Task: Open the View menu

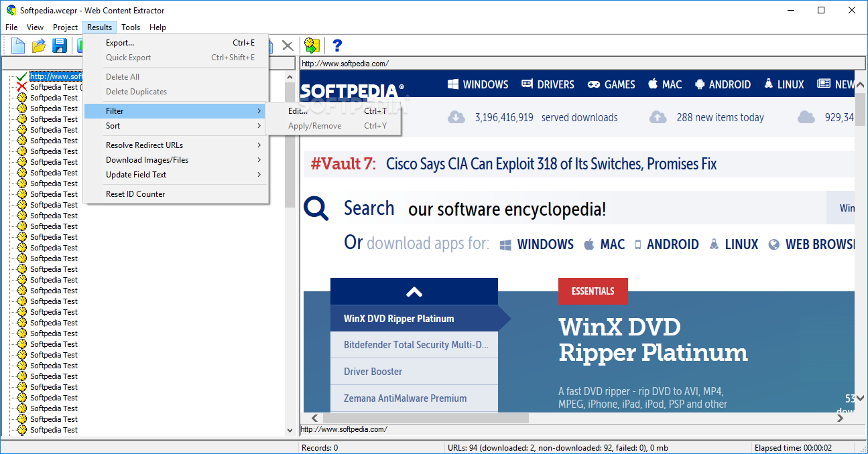Action: [35, 27]
